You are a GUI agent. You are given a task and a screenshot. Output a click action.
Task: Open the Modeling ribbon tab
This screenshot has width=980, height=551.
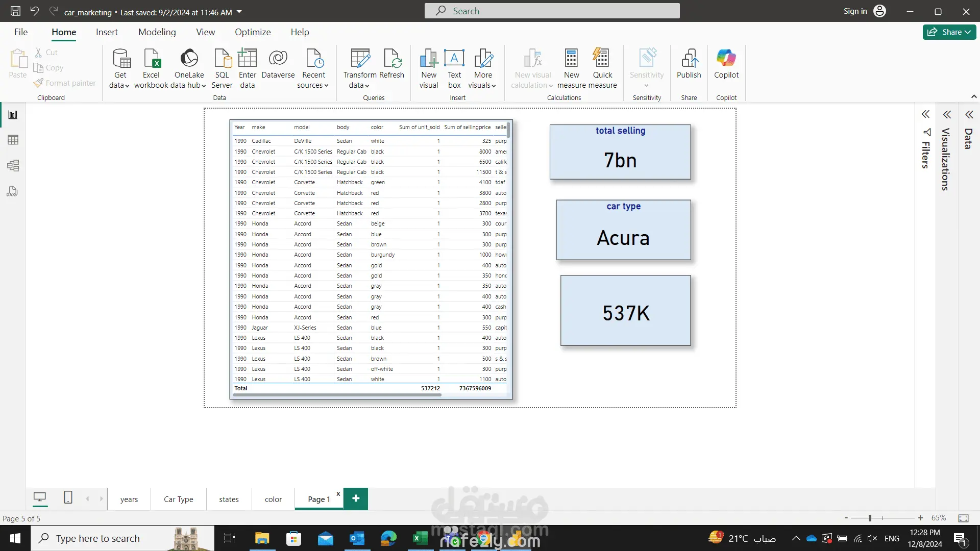pyautogui.click(x=157, y=32)
